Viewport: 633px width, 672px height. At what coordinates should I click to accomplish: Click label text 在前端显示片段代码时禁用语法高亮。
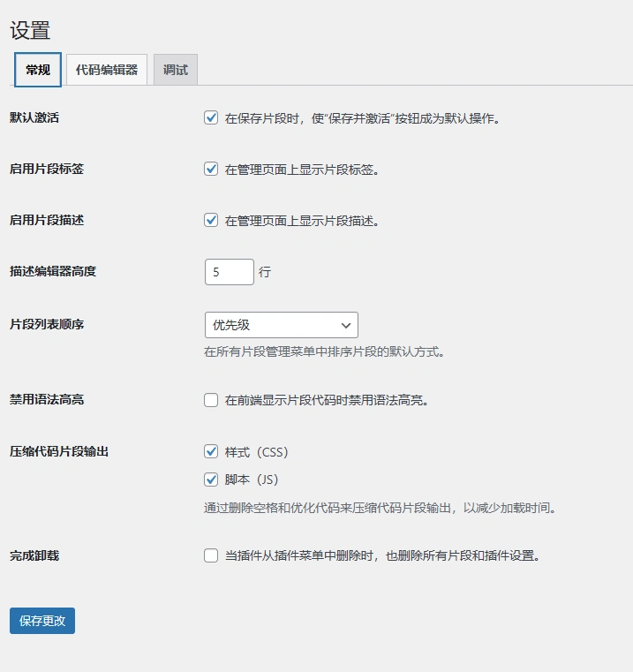point(327,400)
